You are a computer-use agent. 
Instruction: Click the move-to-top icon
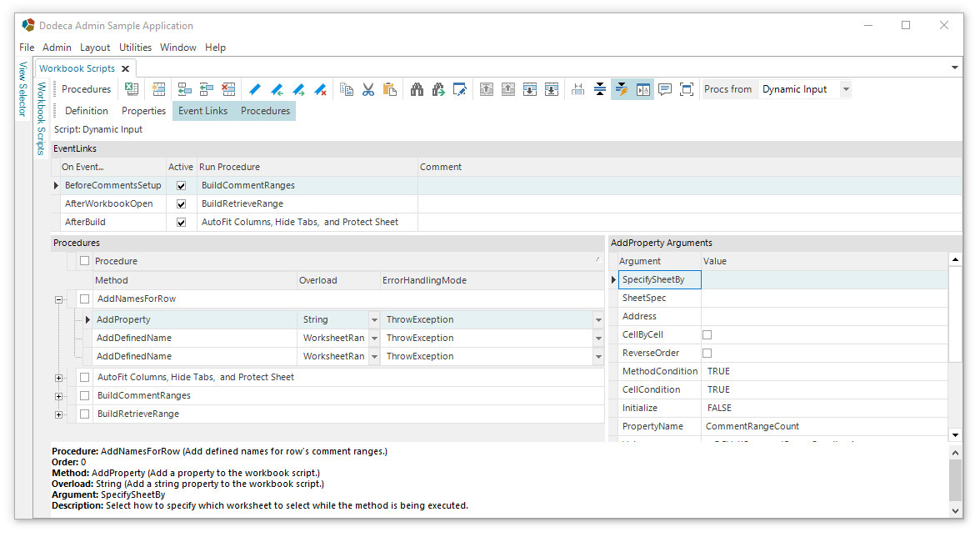pyautogui.click(x=487, y=89)
